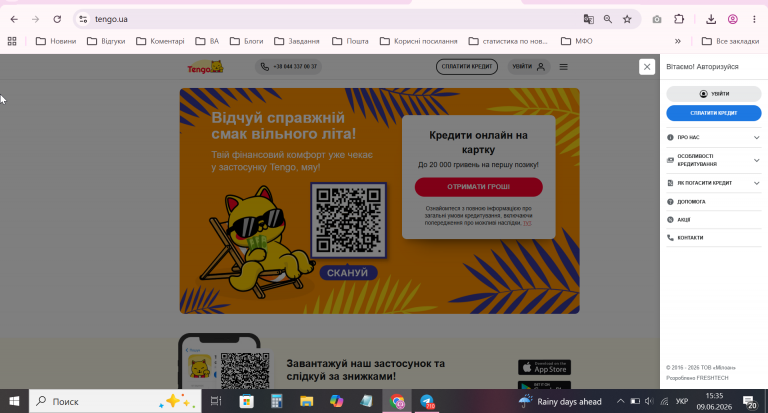Click «Сплатити кредит» outlined header button

click(467, 67)
